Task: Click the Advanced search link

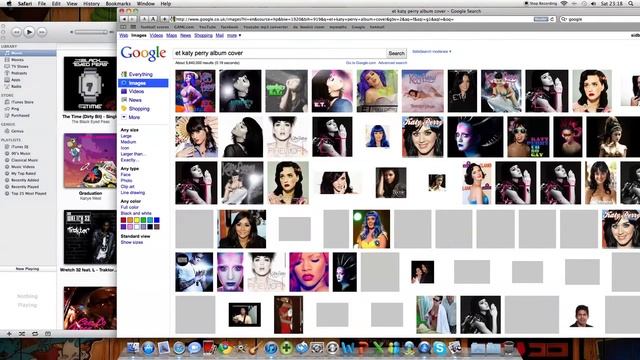Action: click(x=393, y=63)
